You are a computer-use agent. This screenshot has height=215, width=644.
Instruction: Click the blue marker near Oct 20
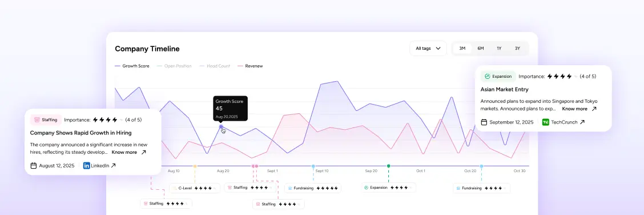pyautogui.click(x=481, y=166)
